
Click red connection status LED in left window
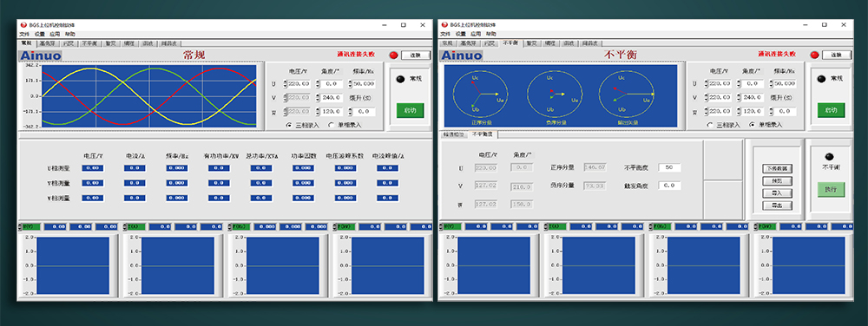pyautogui.click(x=393, y=55)
